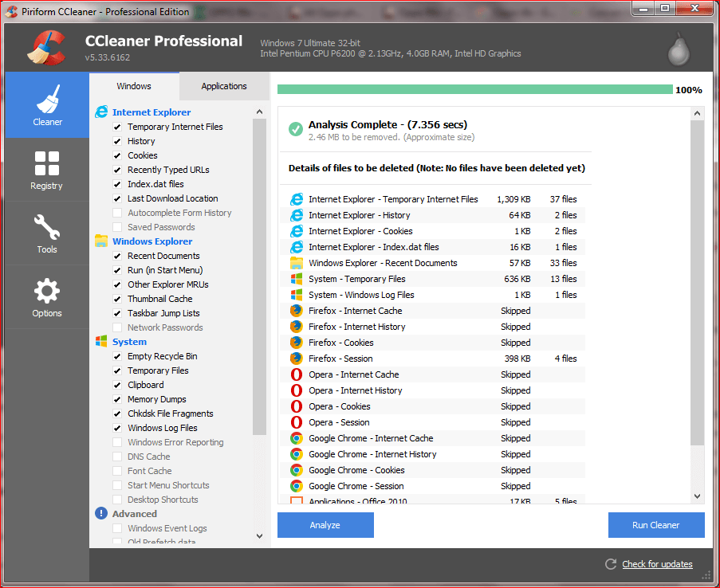
Task: Select the Google Chrome - Cookies result icon
Action: coord(297,470)
